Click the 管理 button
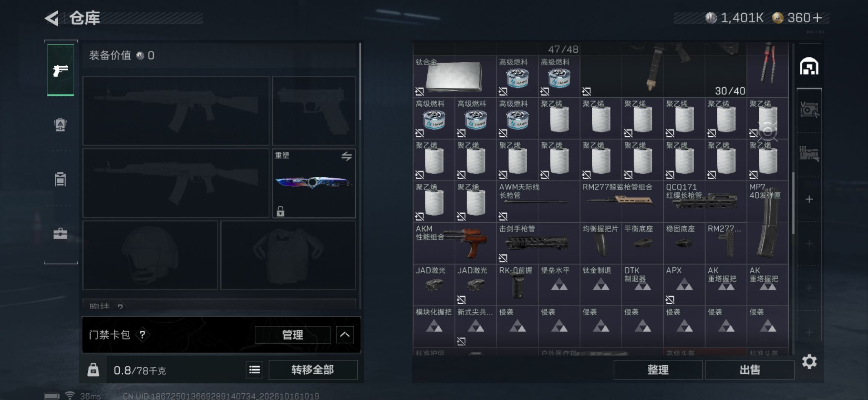 coord(293,335)
